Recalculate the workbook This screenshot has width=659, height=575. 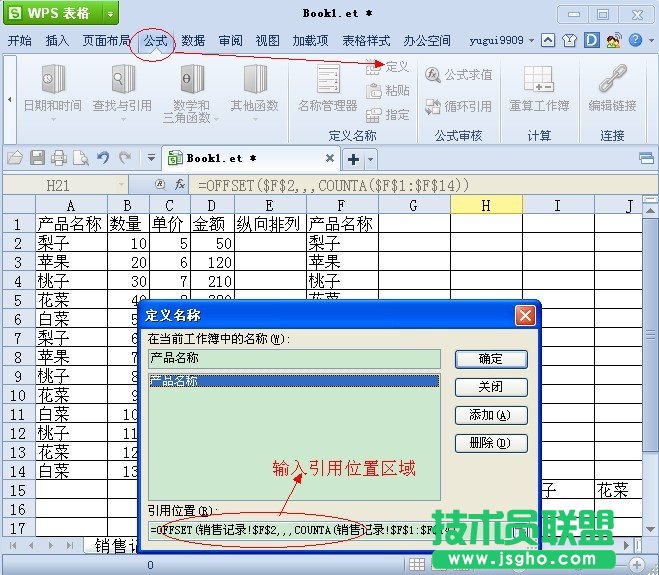tap(539, 88)
